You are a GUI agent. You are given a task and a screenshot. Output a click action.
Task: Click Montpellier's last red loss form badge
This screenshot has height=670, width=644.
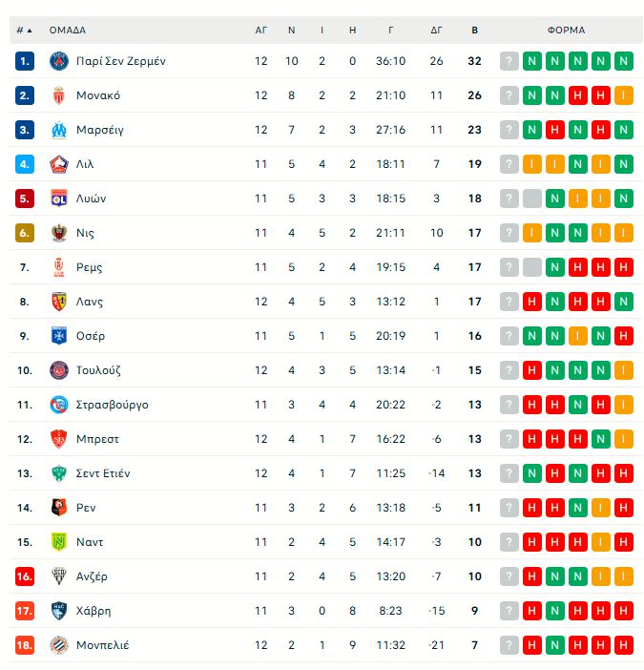click(624, 645)
